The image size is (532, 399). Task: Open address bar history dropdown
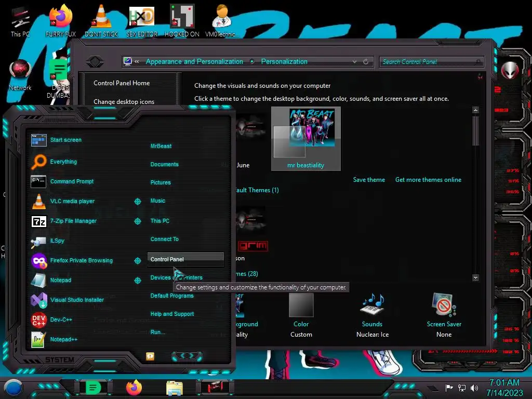354,62
